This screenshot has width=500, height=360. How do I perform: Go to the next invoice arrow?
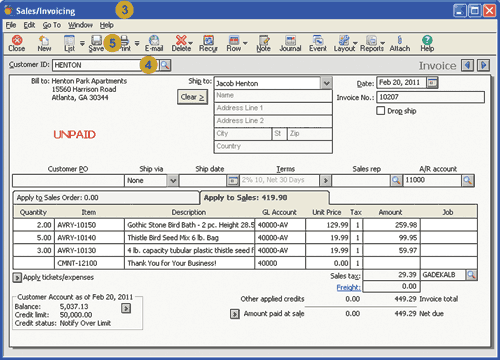(x=483, y=65)
